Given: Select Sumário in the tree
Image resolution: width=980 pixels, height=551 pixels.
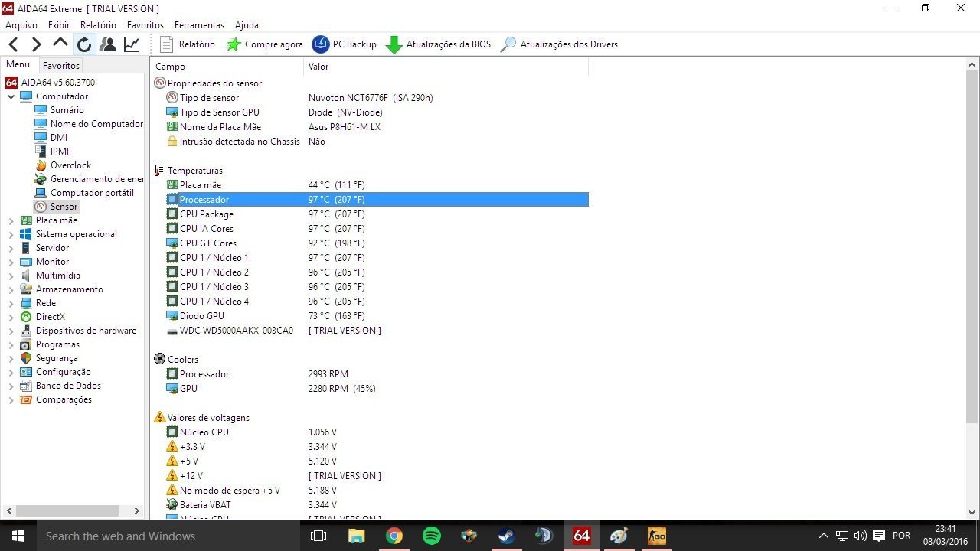Looking at the screenshot, I should 67,110.
